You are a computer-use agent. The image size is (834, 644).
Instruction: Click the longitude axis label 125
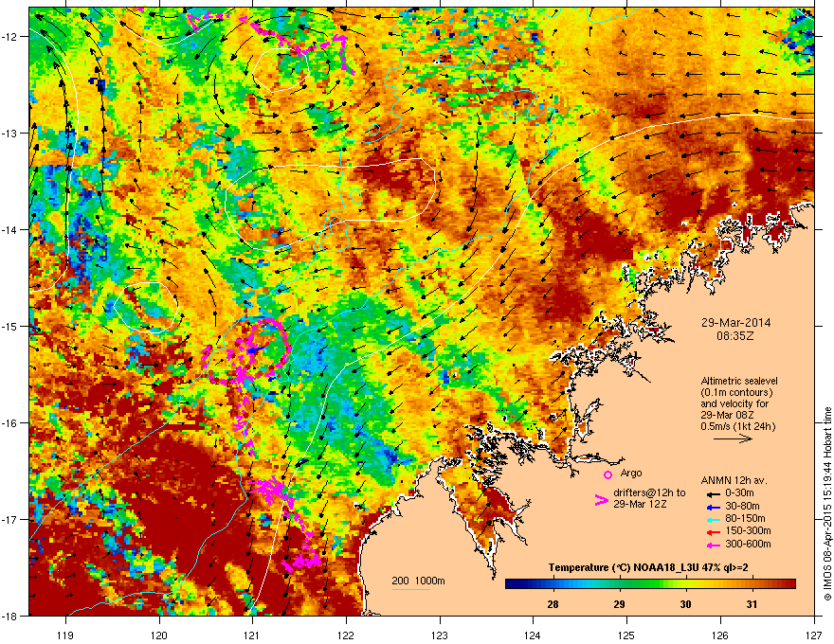click(626, 635)
